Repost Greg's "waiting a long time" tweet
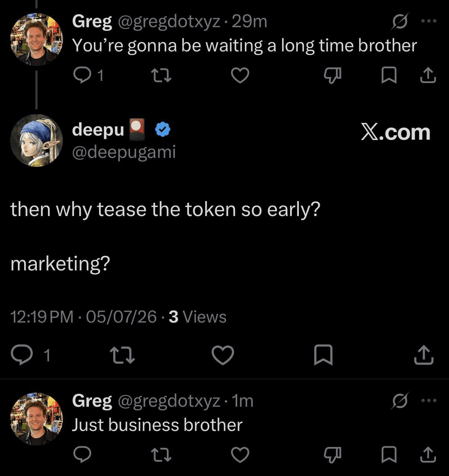The image size is (449, 476). 162,75
